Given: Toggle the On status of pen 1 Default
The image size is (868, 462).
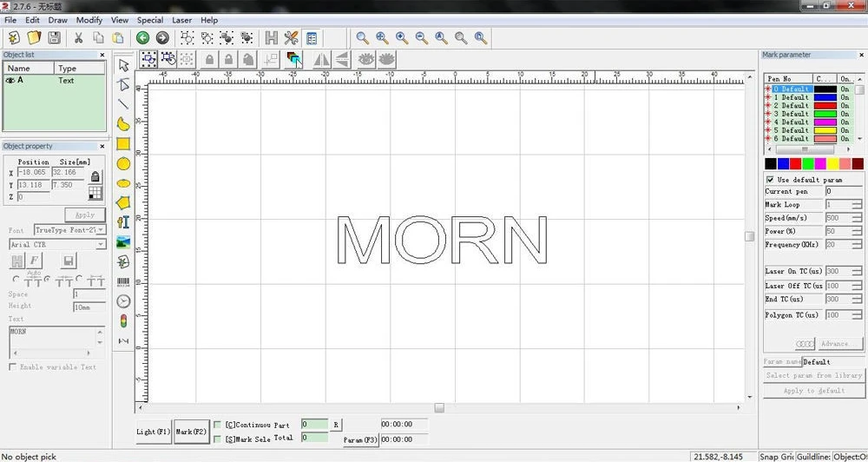Looking at the screenshot, I should 845,97.
